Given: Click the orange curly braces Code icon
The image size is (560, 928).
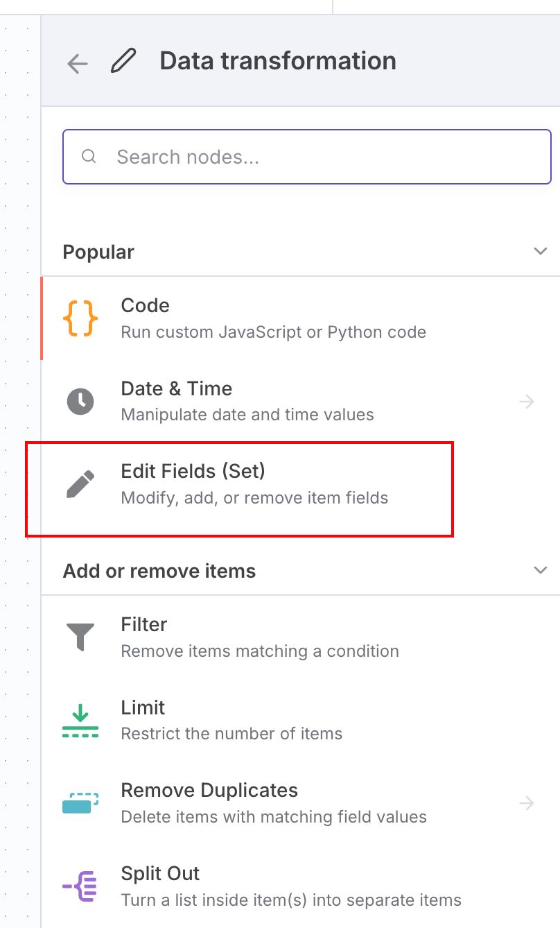Looking at the screenshot, I should coord(80,318).
